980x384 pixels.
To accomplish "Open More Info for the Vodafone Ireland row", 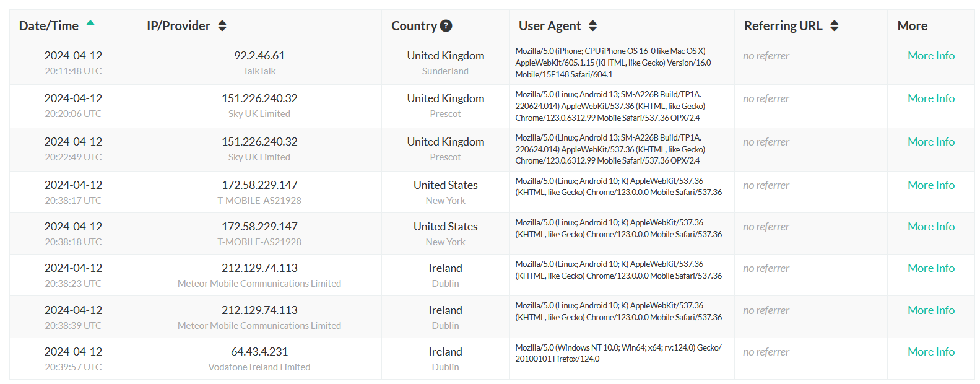I will pyautogui.click(x=930, y=352).
